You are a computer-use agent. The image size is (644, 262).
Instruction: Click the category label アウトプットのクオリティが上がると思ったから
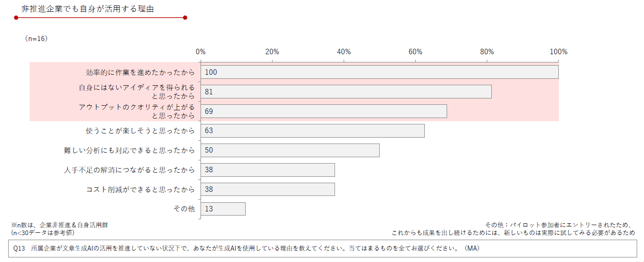pyautogui.click(x=137, y=111)
